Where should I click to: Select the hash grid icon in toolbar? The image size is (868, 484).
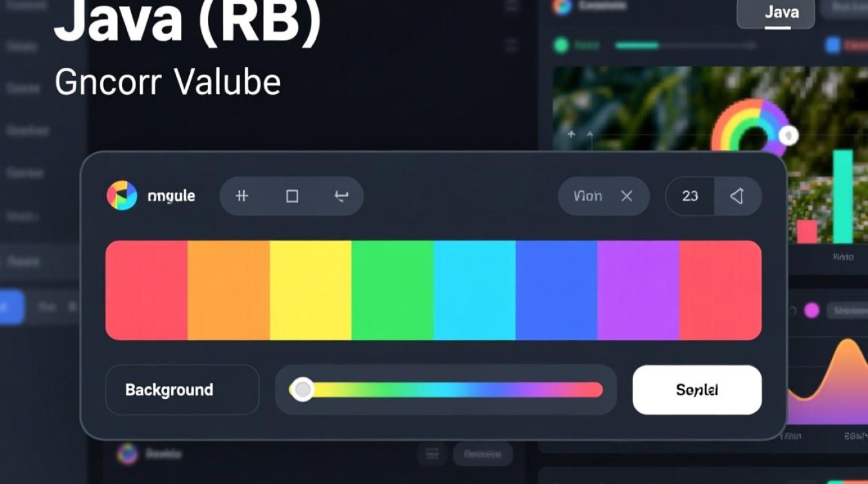click(242, 196)
